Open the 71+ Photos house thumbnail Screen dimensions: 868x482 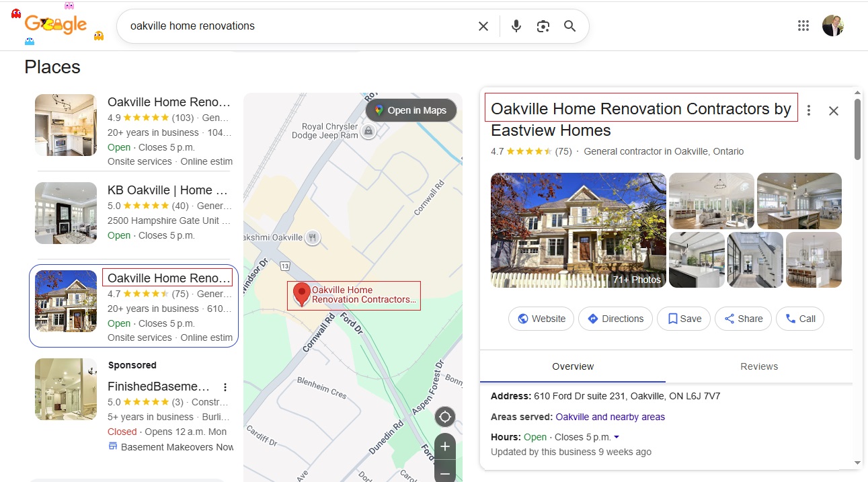578,230
